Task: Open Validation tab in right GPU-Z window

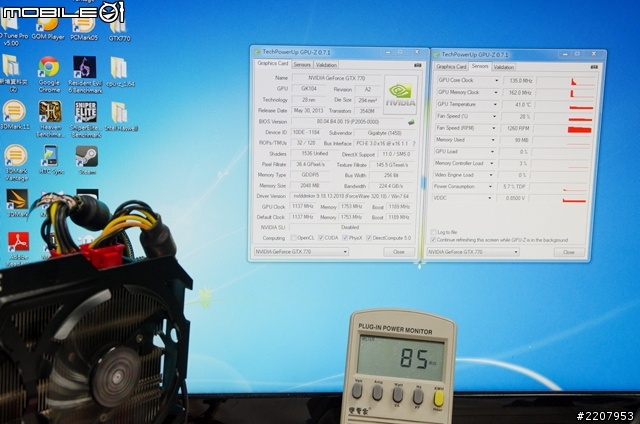Action: [x=504, y=67]
